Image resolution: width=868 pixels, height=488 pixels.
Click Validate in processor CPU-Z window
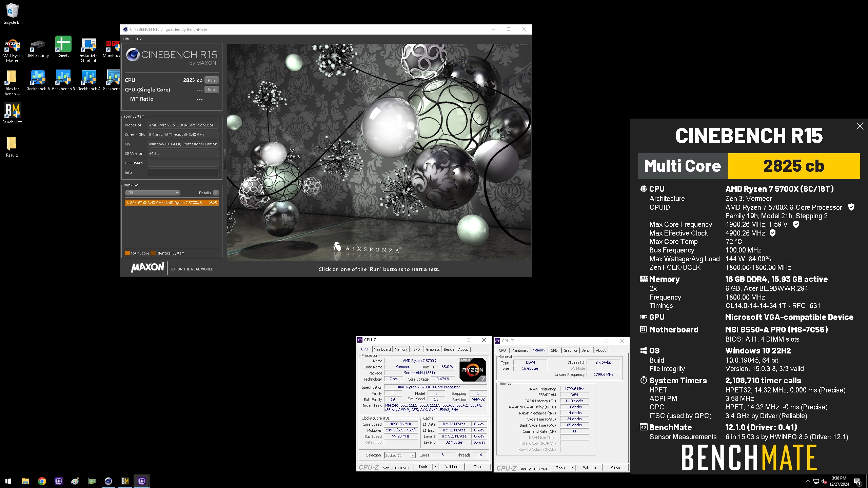point(452,467)
